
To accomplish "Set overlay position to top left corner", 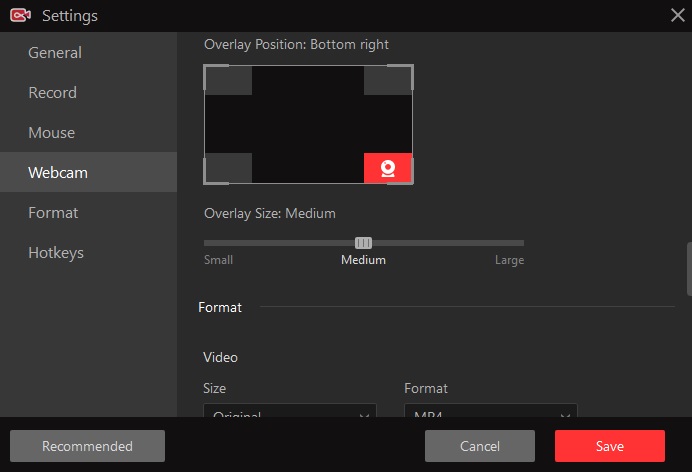I will point(229,80).
